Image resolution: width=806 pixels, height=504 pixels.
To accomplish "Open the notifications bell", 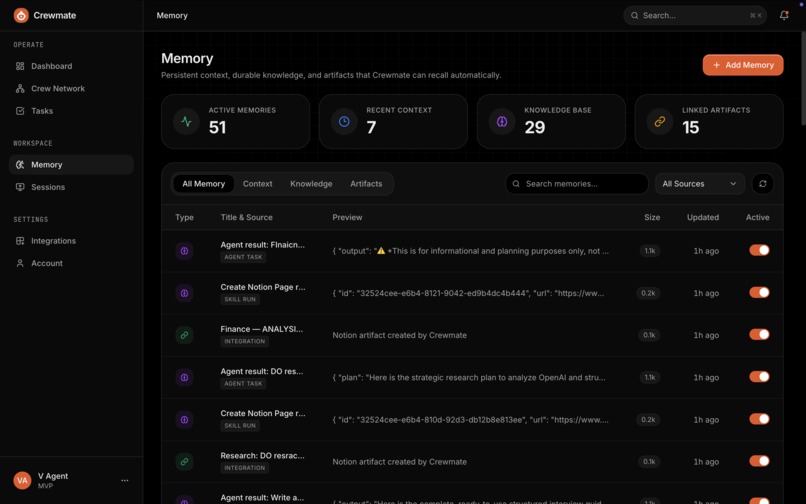I will point(784,15).
